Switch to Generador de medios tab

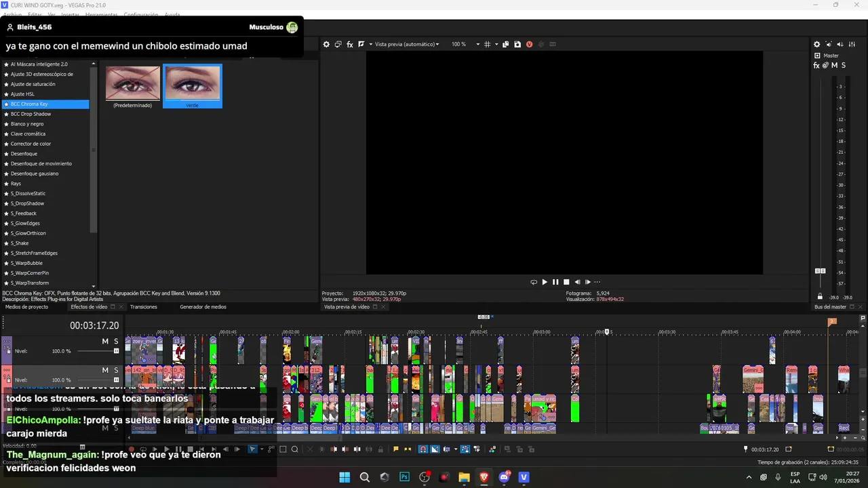pos(203,307)
